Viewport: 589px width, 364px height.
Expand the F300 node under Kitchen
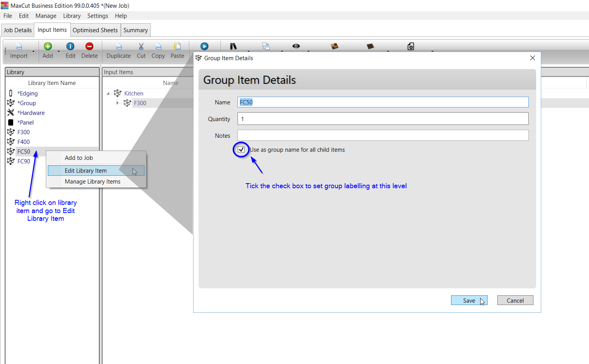(117, 103)
